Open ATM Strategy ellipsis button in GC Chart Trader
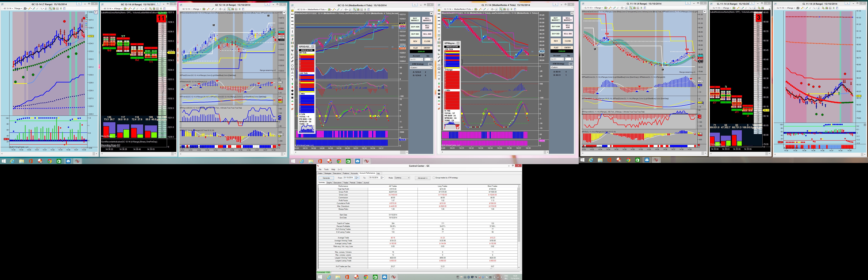 [x=430, y=64]
